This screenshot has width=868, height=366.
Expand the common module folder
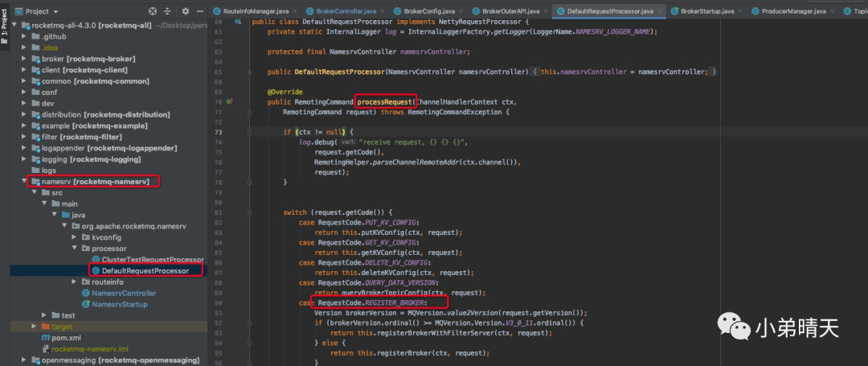click(24, 80)
